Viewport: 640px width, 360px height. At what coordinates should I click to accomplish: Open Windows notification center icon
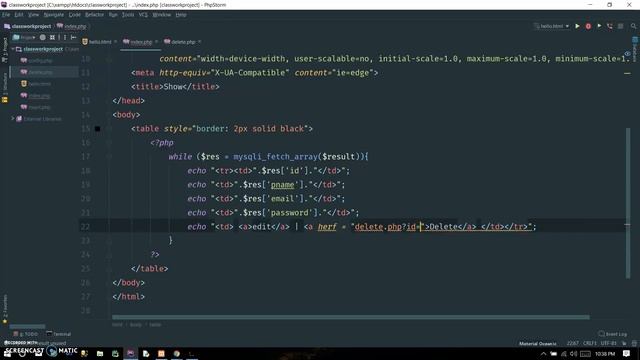point(627,353)
